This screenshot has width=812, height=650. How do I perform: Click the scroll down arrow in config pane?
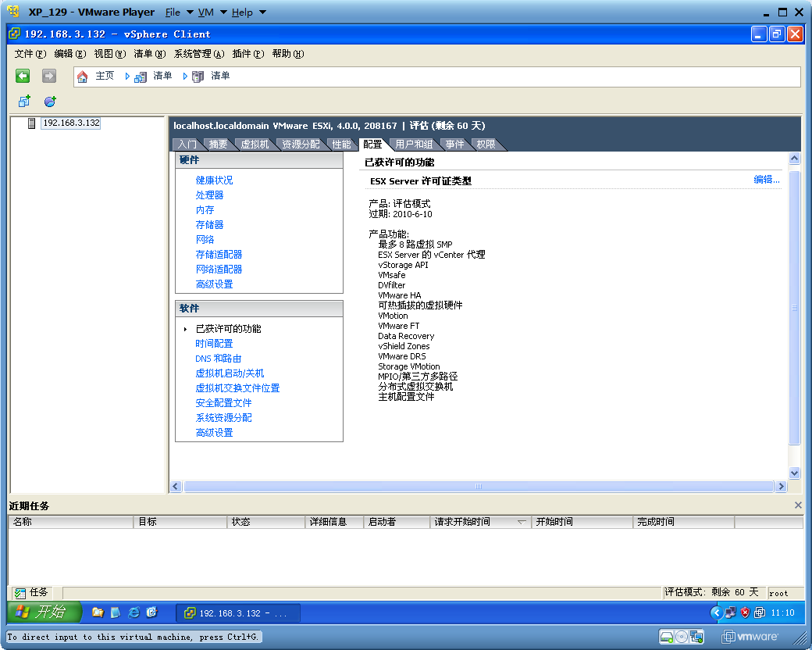pos(794,472)
